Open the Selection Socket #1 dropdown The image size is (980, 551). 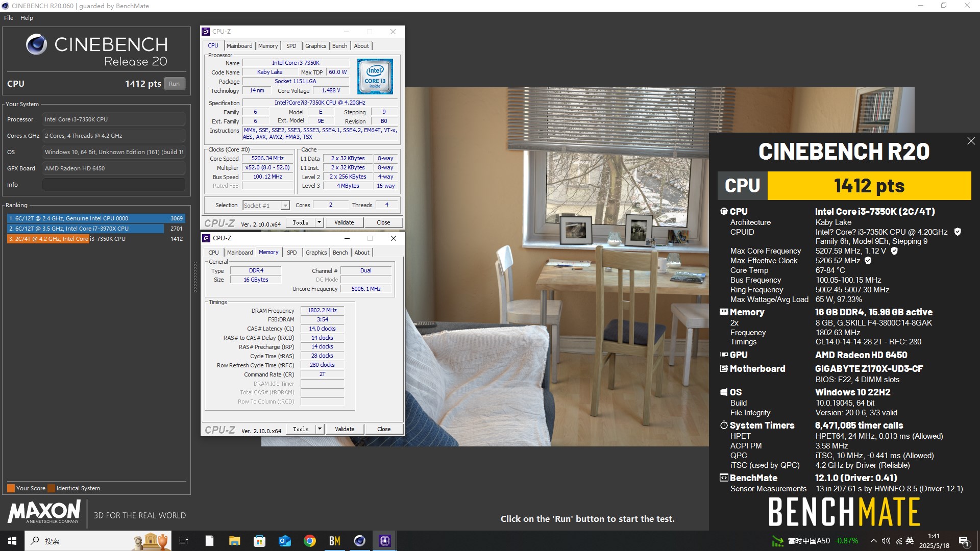click(x=266, y=205)
